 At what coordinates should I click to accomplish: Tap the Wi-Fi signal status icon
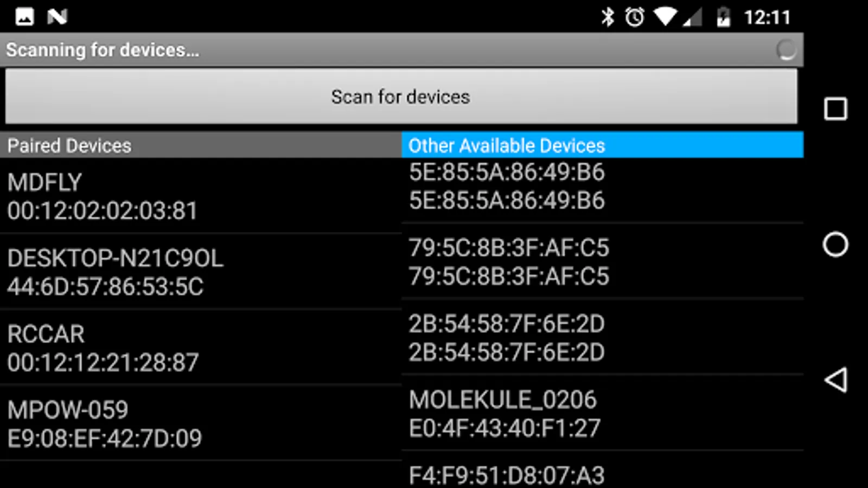click(665, 17)
